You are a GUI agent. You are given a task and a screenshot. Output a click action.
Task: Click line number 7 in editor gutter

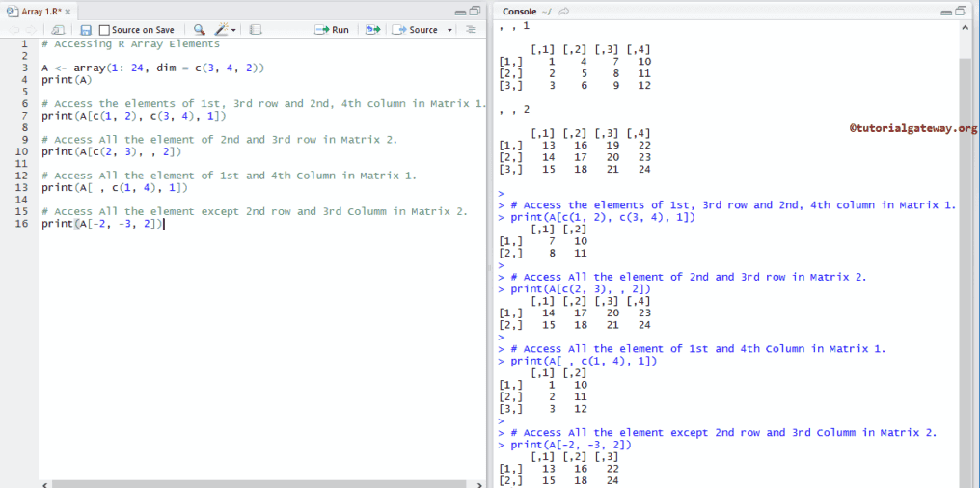(x=24, y=116)
